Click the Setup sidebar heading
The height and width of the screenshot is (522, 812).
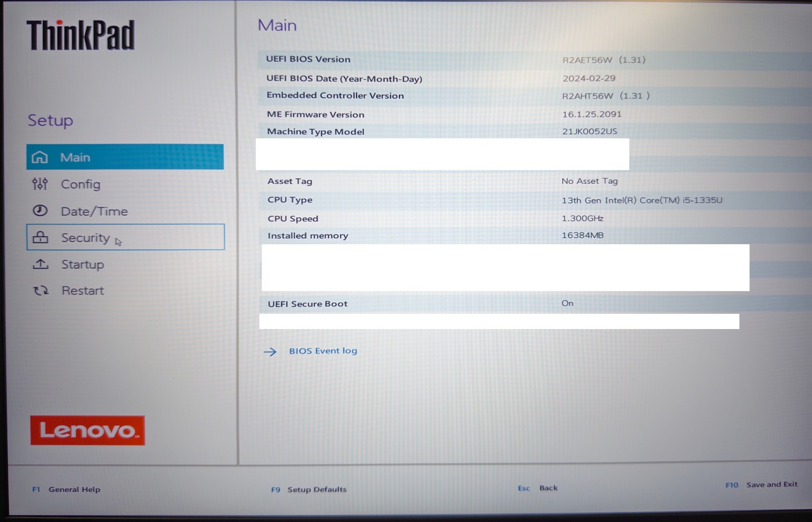coord(50,121)
